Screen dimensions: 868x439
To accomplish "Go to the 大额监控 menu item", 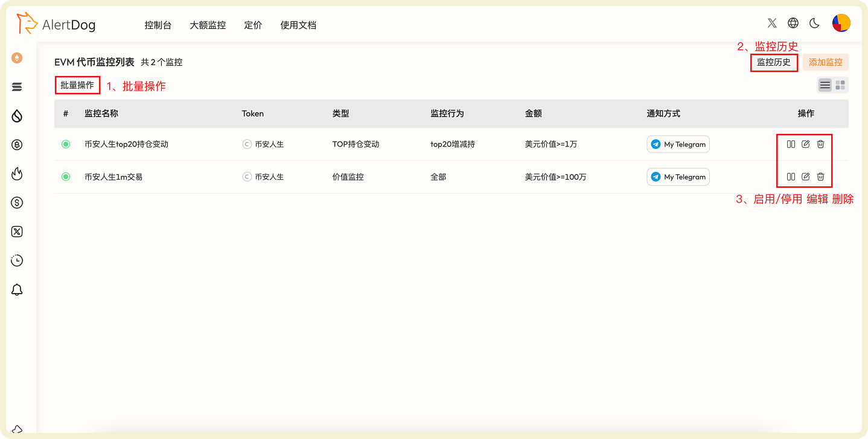I will tap(208, 25).
